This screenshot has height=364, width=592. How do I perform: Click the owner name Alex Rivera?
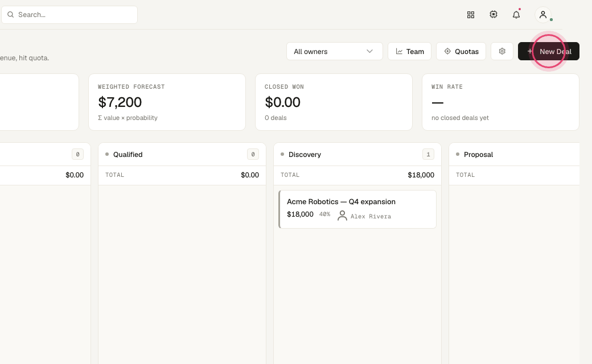(x=371, y=217)
